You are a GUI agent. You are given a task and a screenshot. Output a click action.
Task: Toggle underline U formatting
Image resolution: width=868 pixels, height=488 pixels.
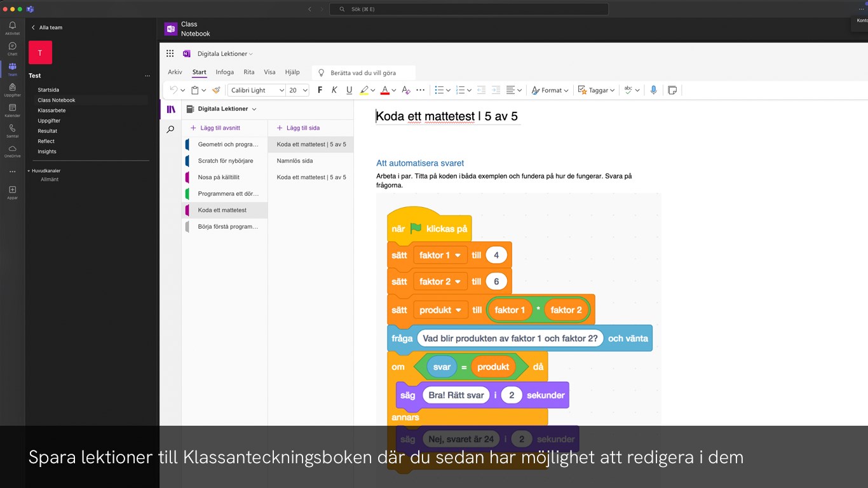[349, 90]
